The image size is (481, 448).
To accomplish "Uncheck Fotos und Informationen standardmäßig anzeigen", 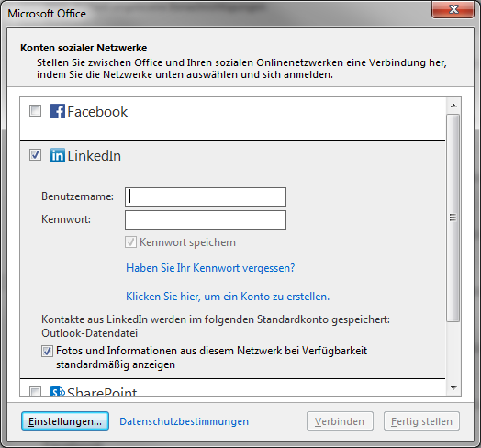I will tap(47, 351).
